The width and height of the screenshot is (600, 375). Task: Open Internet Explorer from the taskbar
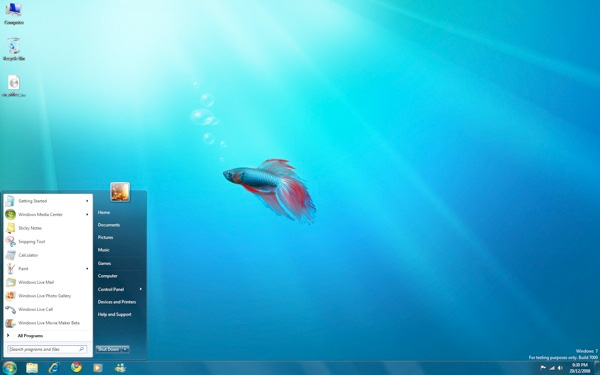[54, 368]
